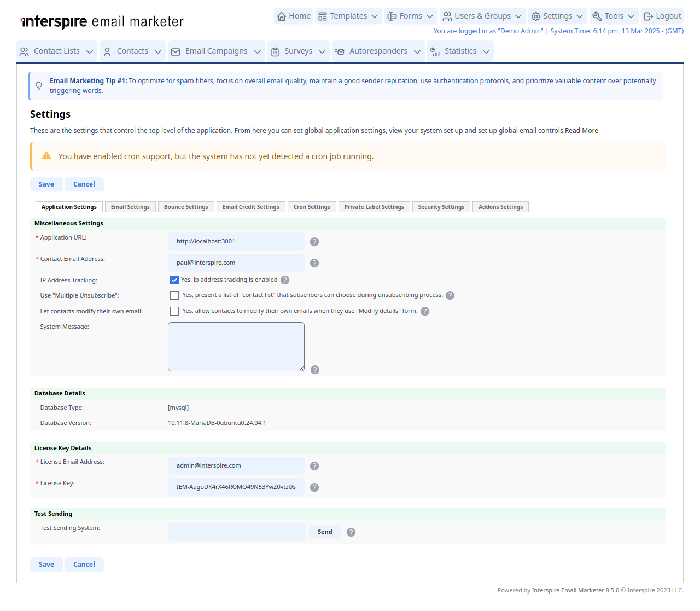Click the Settings gear icon
700x611 pixels.
click(x=536, y=16)
